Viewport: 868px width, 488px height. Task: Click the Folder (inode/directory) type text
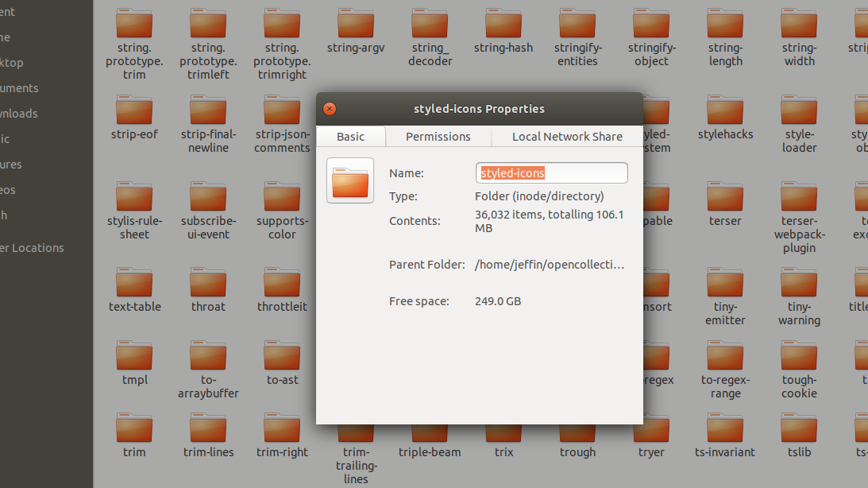539,196
